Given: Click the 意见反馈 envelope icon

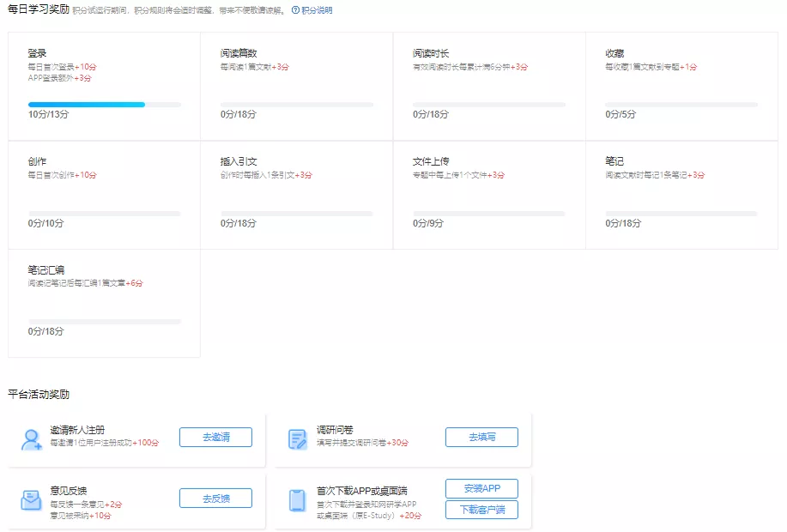Looking at the screenshot, I should click(32, 500).
